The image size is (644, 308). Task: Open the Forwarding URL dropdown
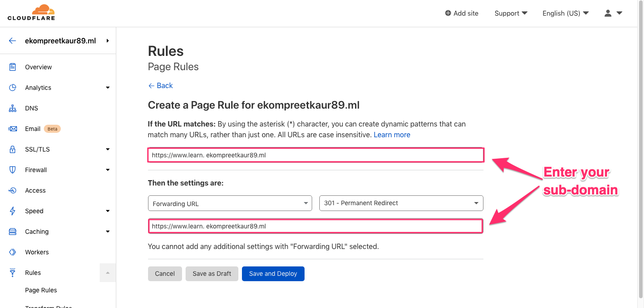tap(229, 203)
